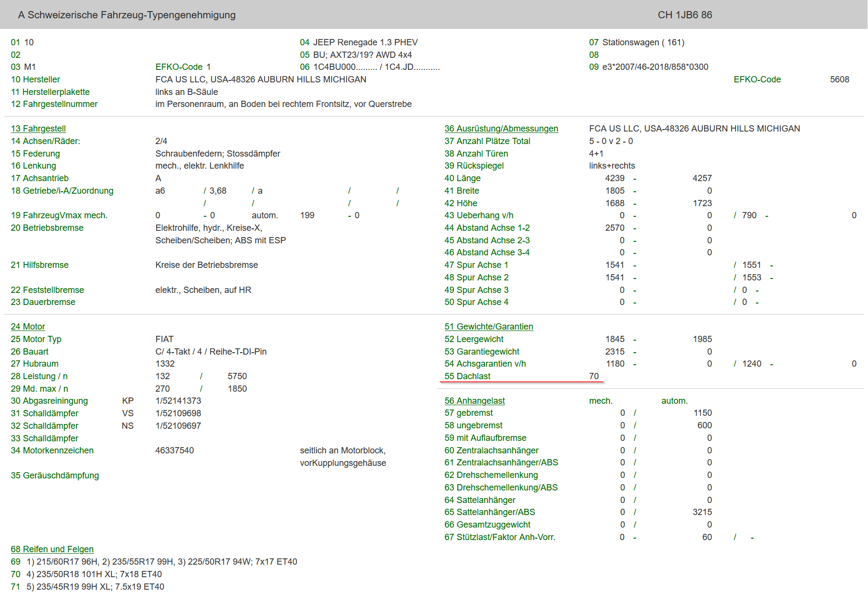Click the EFKO-Code value 5608
868x595 pixels.
click(839, 79)
